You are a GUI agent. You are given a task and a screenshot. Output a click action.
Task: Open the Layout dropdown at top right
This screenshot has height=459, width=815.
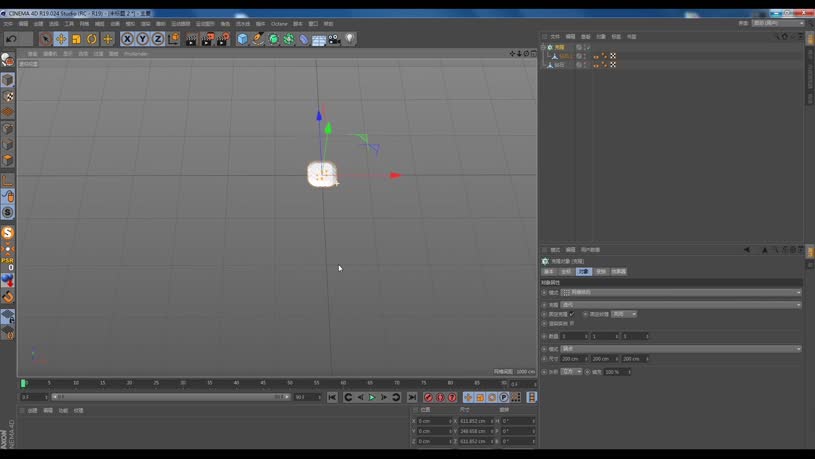[x=778, y=23]
